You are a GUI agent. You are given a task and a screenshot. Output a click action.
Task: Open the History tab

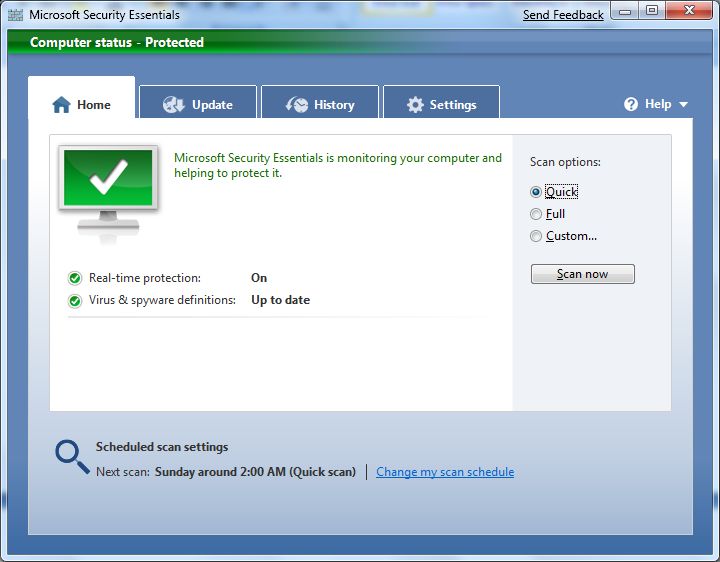pyautogui.click(x=320, y=102)
